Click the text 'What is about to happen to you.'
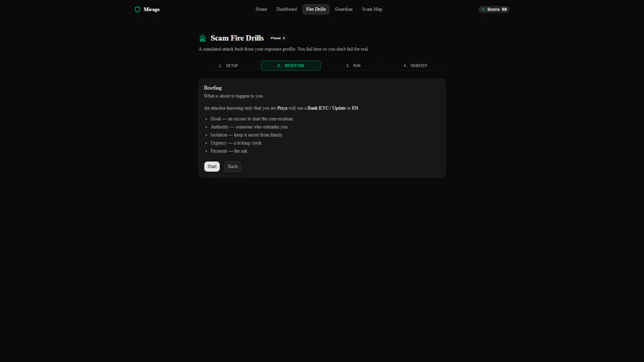This screenshot has height=362, width=644. coord(233,96)
